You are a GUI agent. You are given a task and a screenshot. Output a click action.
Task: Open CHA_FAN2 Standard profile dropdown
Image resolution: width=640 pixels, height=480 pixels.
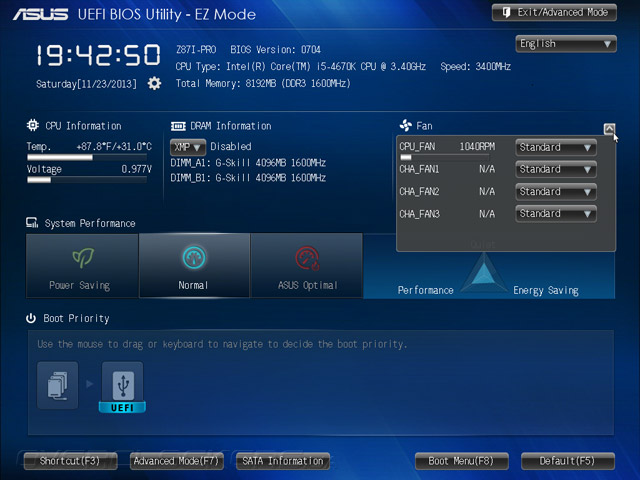[556, 191]
